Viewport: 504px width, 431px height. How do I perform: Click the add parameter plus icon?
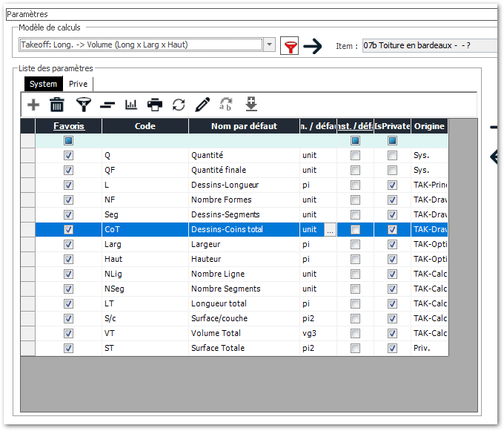point(33,105)
